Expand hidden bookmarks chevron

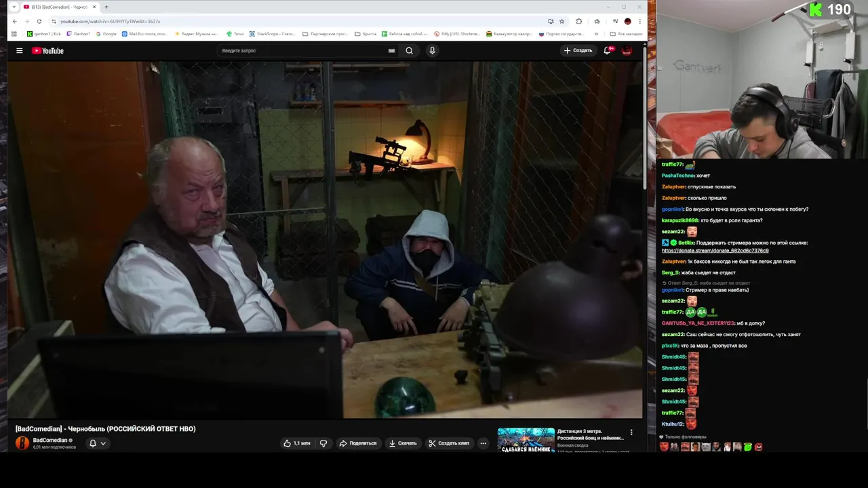pyautogui.click(x=596, y=34)
